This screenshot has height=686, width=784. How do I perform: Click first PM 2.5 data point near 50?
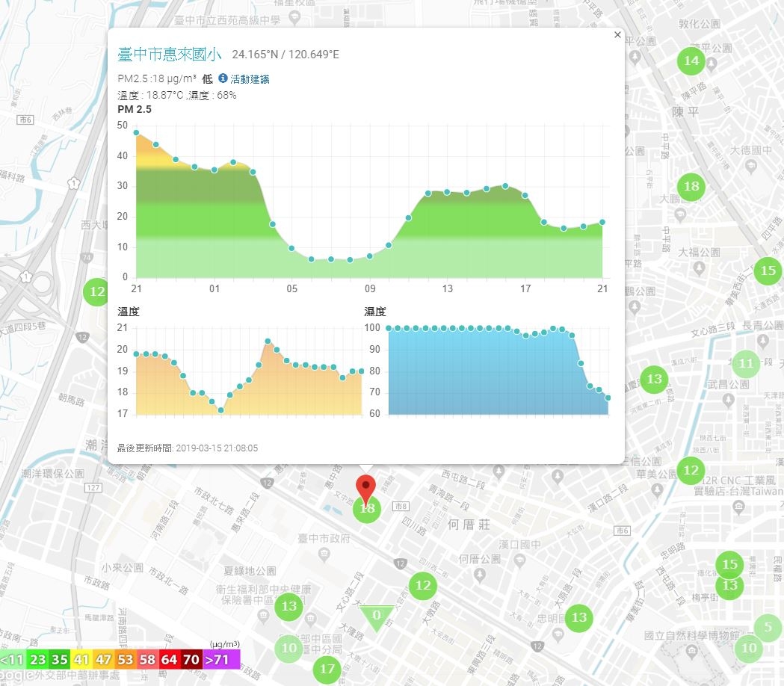click(x=136, y=132)
